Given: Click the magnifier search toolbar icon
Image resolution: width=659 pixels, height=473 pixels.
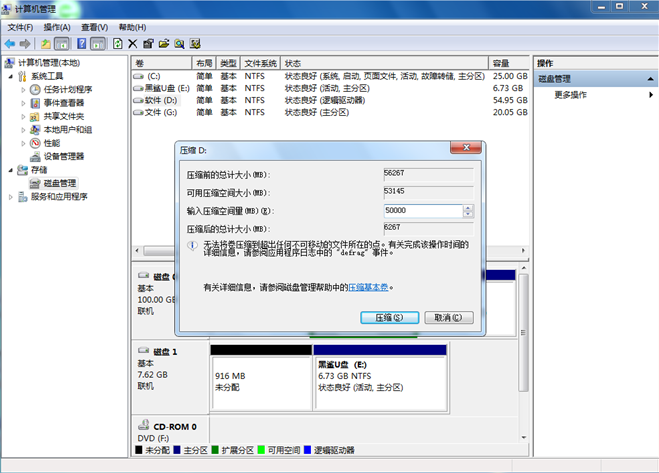Looking at the screenshot, I should (x=179, y=44).
